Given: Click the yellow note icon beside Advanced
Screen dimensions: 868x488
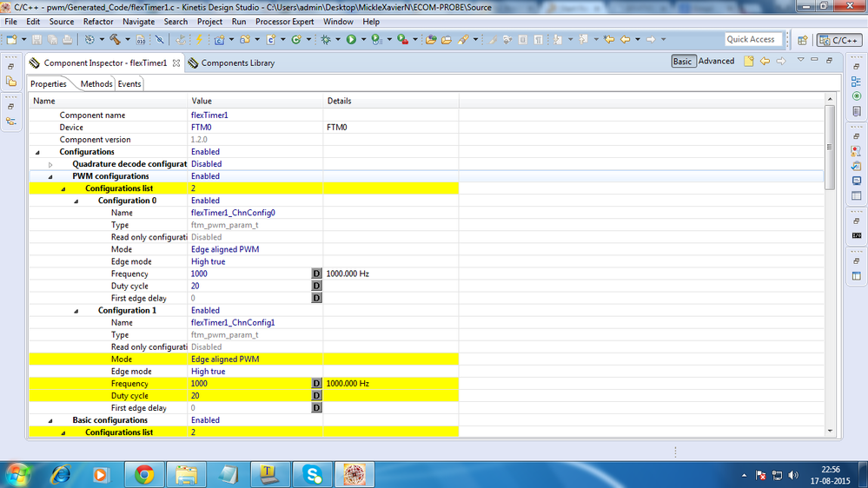Looking at the screenshot, I should pyautogui.click(x=748, y=61).
